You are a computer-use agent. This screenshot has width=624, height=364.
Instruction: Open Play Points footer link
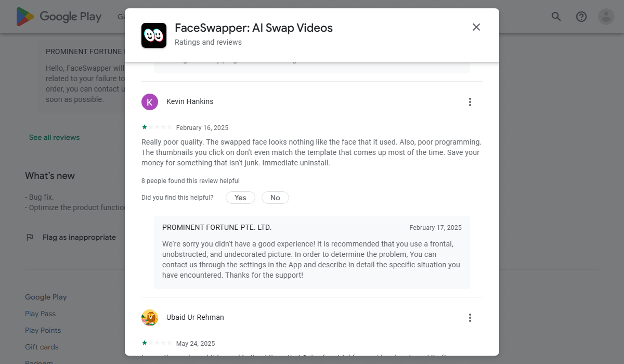43,330
